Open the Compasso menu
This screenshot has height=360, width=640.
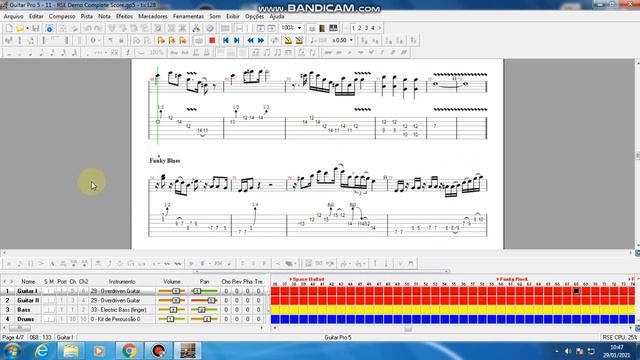(62, 16)
